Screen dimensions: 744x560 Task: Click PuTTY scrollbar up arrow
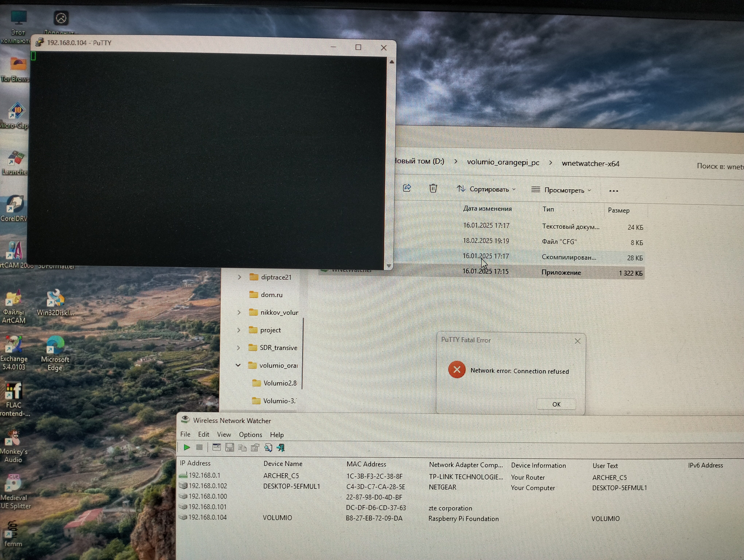pyautogui.click(x=392, y=62)
